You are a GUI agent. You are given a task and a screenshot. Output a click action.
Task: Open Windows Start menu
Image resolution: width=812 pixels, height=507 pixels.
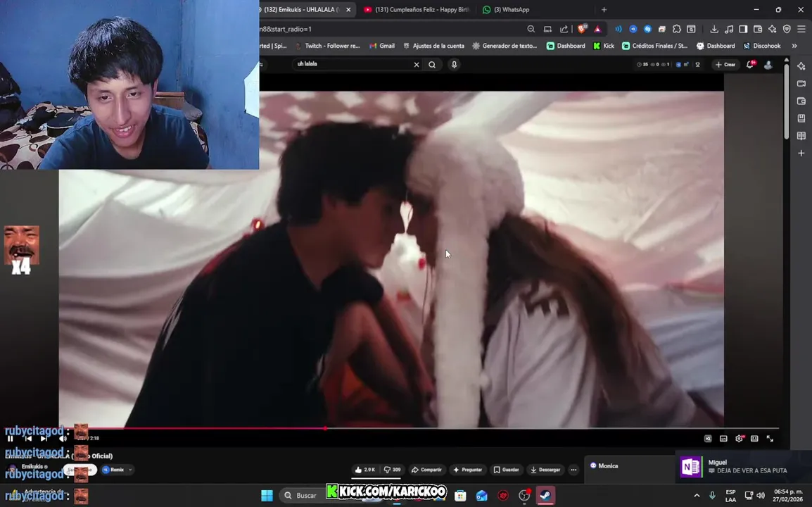pos(267,496)
